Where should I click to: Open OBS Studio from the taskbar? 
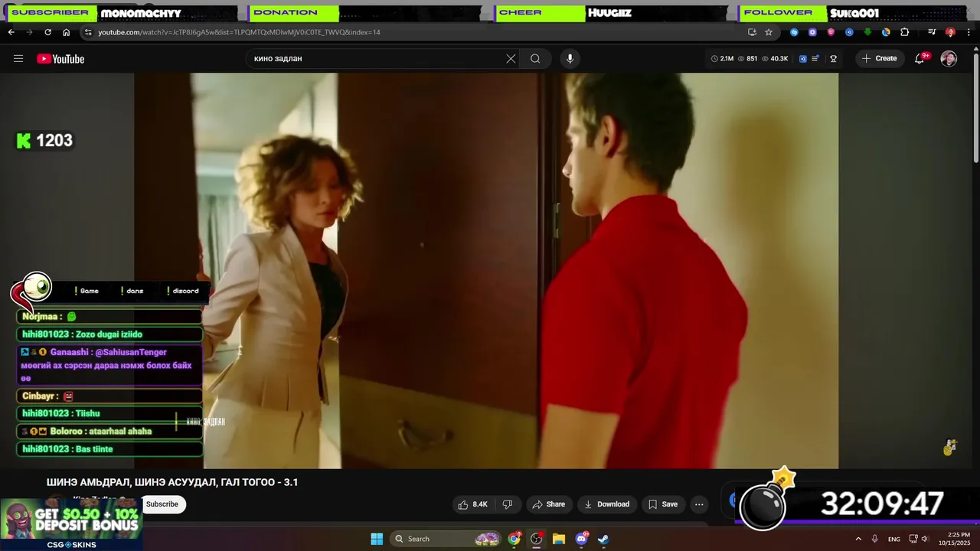click(537, 539)
